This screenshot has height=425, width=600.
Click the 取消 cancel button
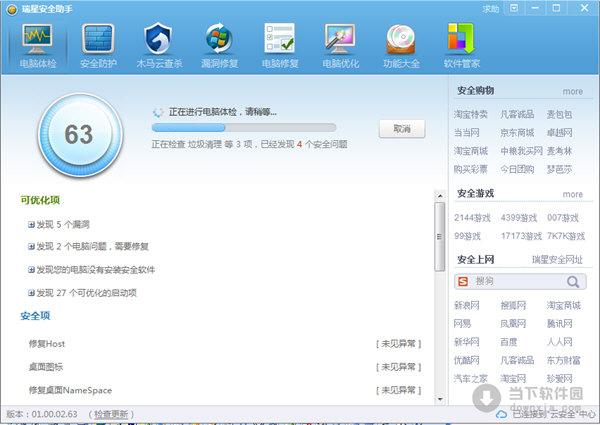click(402, 129)
